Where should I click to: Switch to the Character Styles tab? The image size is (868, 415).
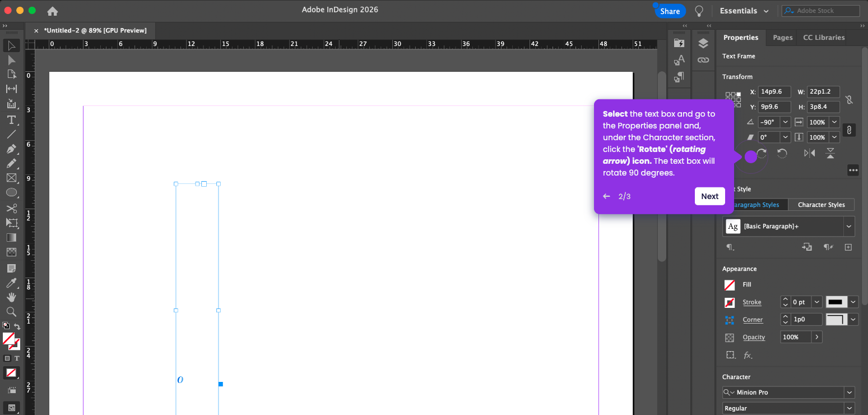pyautogui.click(x=821, y=205)
